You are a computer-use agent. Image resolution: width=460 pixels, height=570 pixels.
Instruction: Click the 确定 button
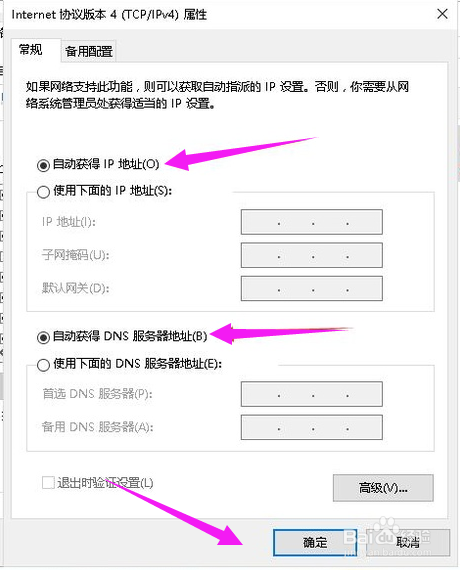(315, 542)
